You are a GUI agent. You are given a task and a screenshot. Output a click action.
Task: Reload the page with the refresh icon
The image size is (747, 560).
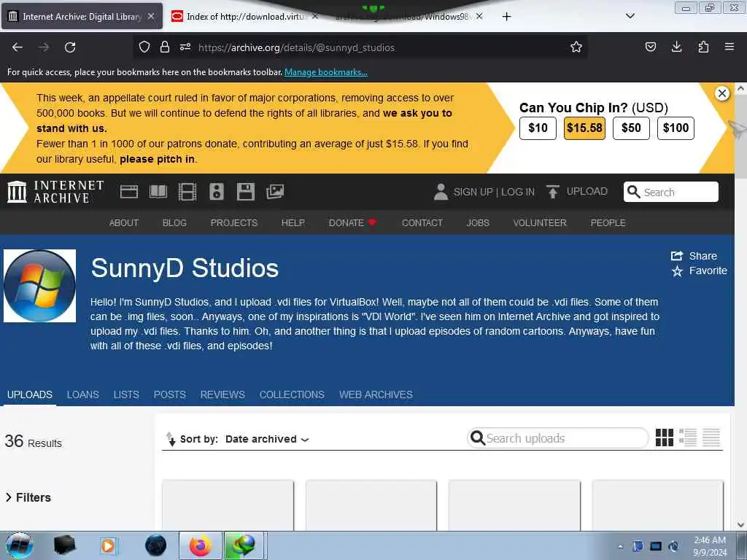[70, 47]
